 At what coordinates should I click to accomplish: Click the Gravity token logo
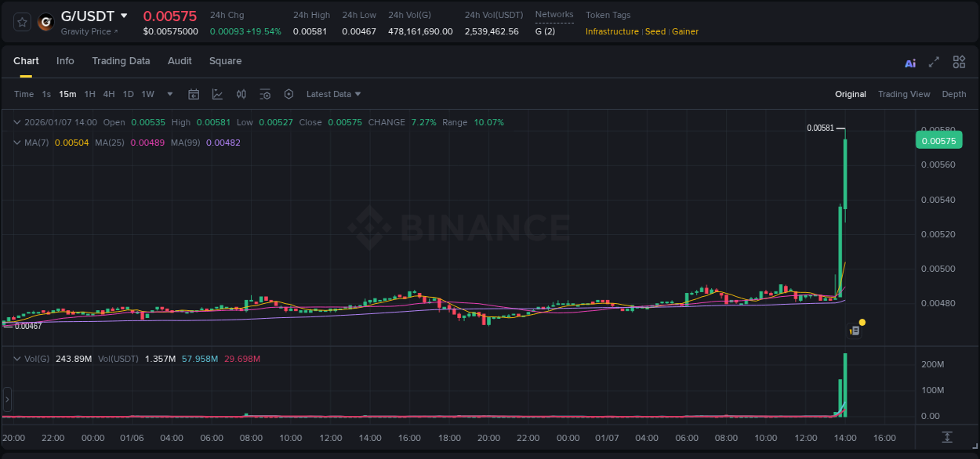click(x=45, y=23)
